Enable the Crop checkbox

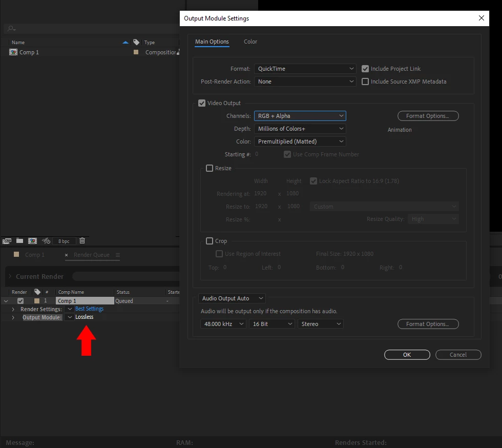coord(210,241)
